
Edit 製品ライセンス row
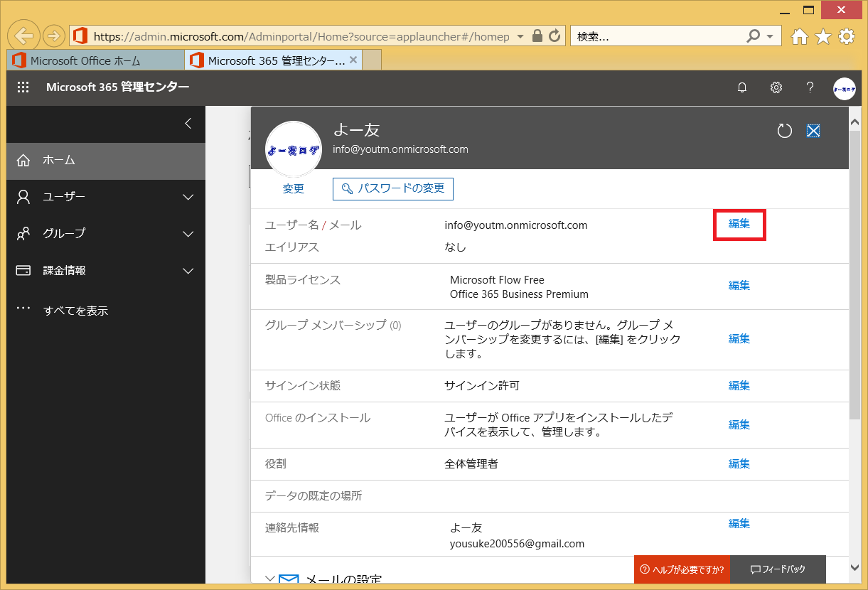coord(739,285)
